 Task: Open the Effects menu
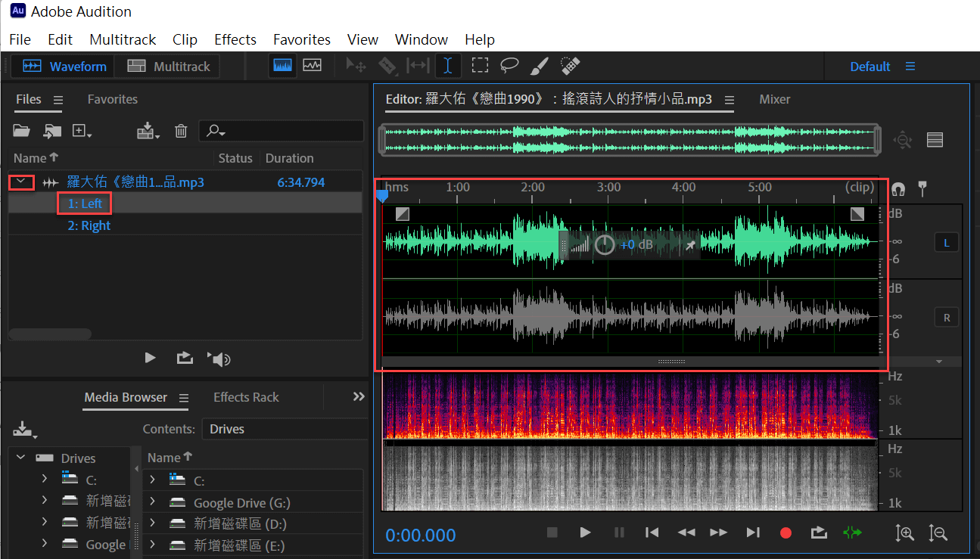[235, 39]
